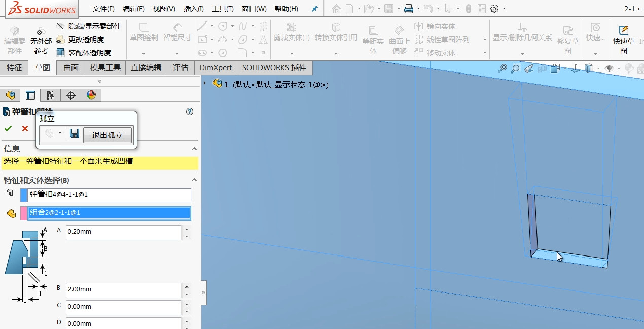The width and height of the screenshot is (644, 329).
Task: Open the FeatureManager design tree tab
Action: pyautogui.click(x=10, y=95)
